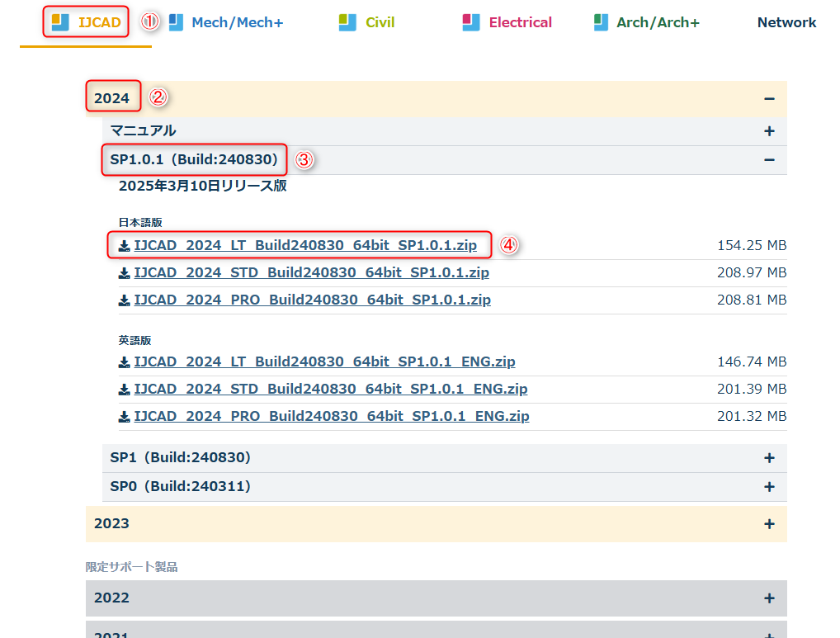Click download icon beside Japanese STD zip
Image resolution: width=840 pixels, height=638 pixels.
tap(125, 273)
